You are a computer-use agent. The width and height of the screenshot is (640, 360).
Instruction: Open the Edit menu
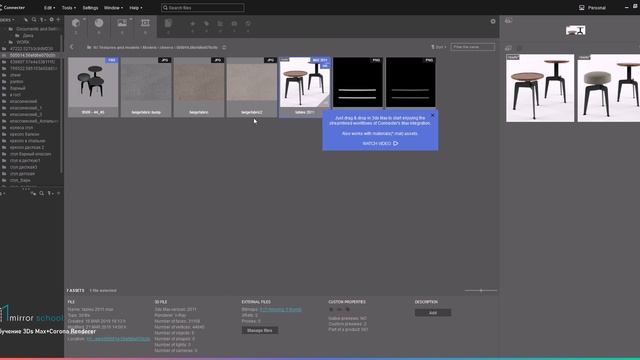[x=49, y=8]
